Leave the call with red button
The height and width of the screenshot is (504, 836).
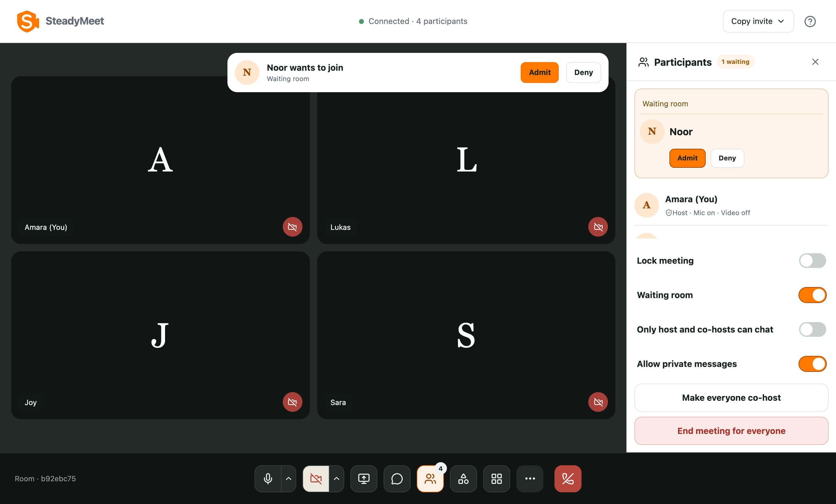point(568,478)
